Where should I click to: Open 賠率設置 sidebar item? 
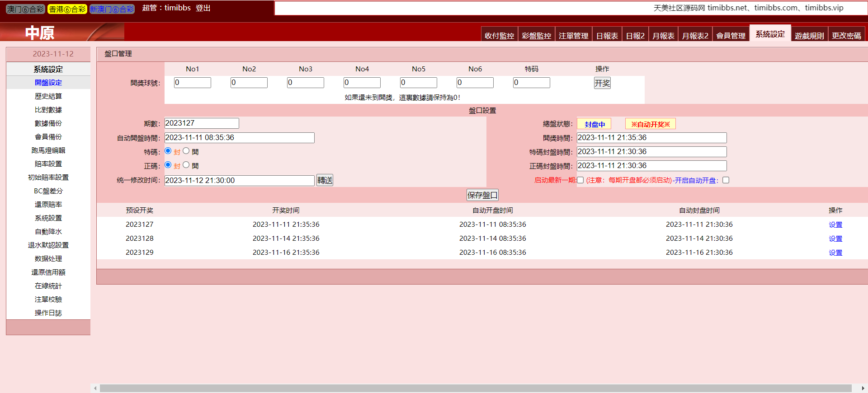tap(48, 164)
